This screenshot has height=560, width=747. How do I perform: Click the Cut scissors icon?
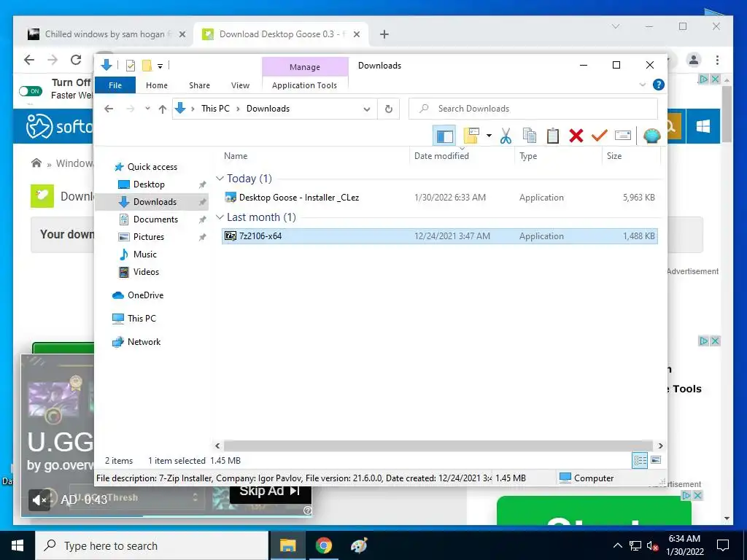tap(506, 136)
